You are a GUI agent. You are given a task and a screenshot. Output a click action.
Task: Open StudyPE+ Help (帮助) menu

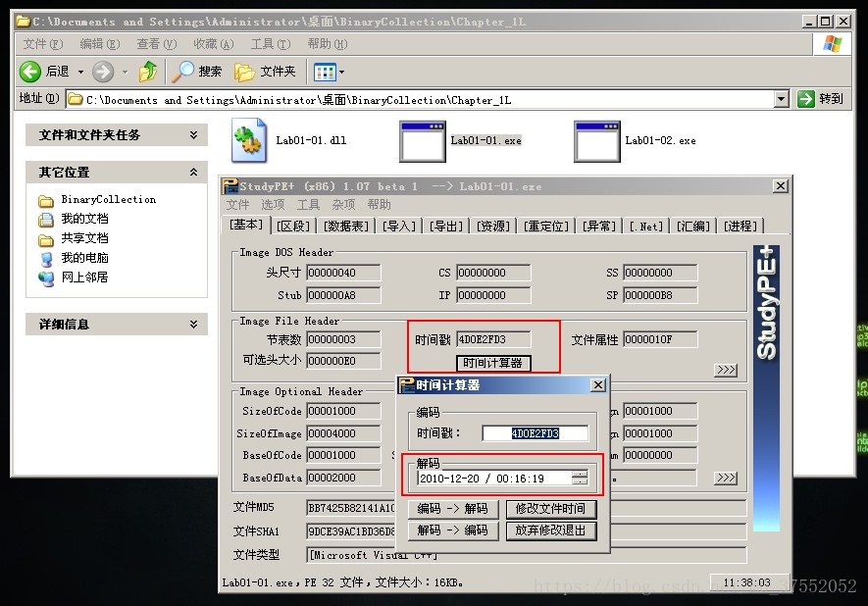pos(380,205)
